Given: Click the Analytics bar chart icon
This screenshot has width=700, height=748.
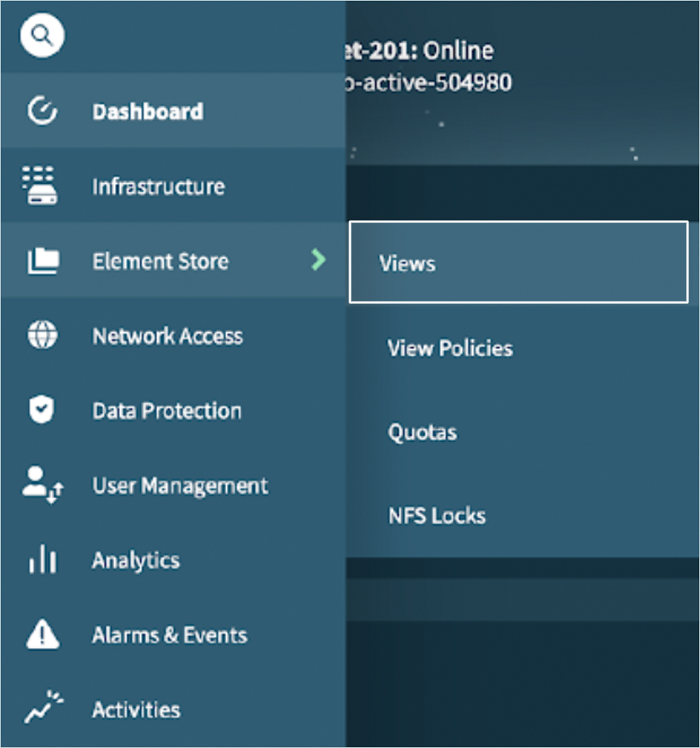Looking at the screenshot, I should 42,561.
